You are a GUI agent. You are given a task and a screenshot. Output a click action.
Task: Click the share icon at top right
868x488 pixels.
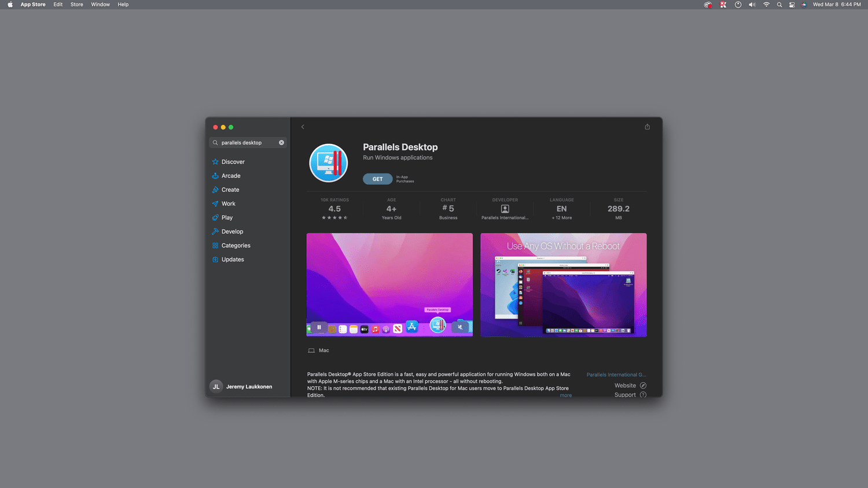click(x=647, y=127)
